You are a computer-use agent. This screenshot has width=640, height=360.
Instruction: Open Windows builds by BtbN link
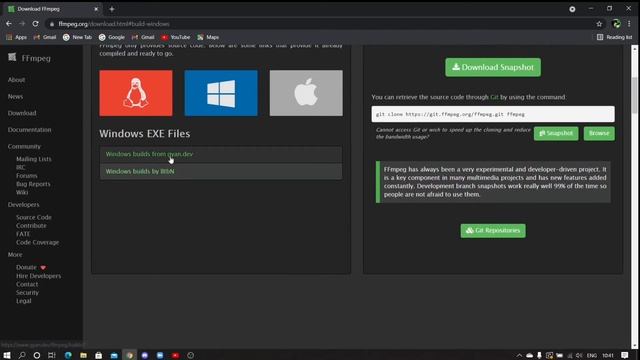click(x=140, y=171)
